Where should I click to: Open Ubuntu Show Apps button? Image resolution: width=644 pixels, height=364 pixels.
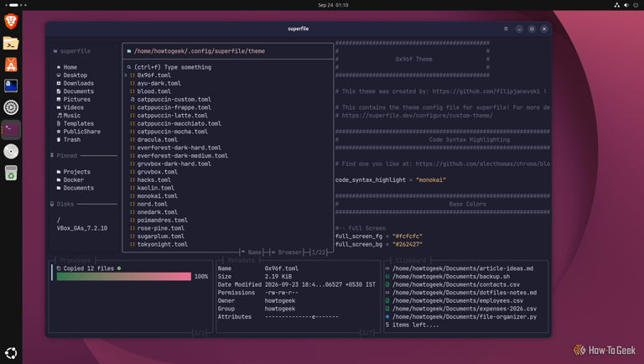11,353
